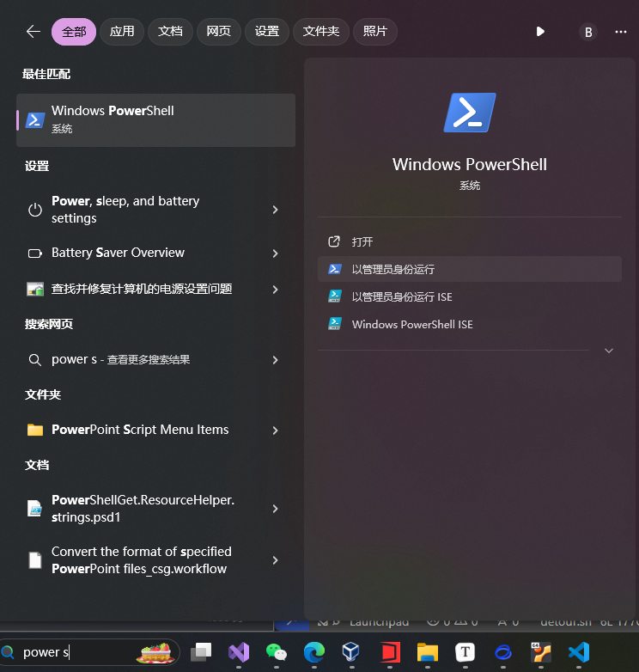Expand Power, sleep, and battery settings chevron
Viewport: 639px width, 672px height.
[275, 210]
